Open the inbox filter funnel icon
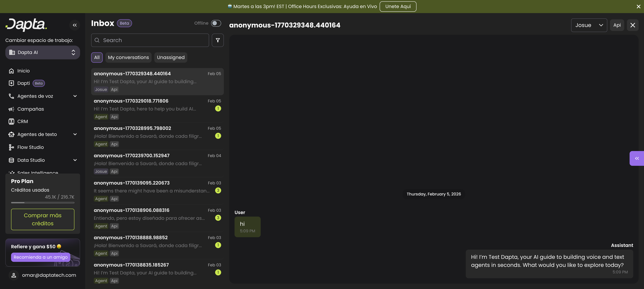Screen dimensions: 644x289 pyautogui.click(x=217, y=40)
